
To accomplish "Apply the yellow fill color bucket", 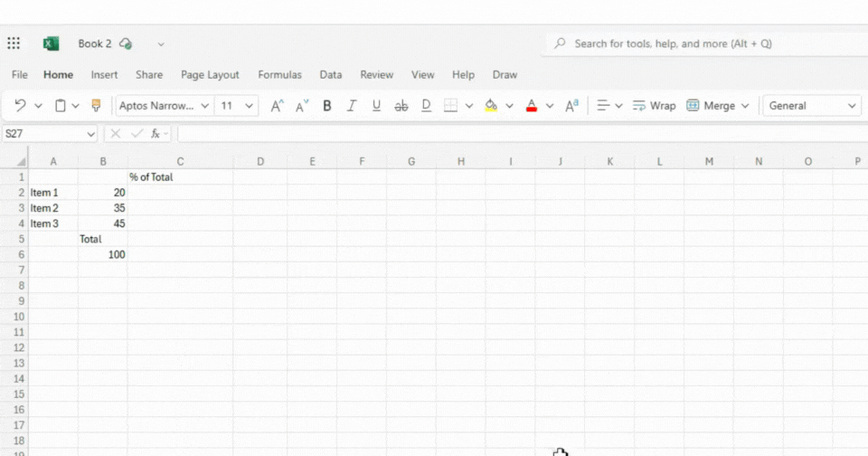I will click(x=491, y=105).
